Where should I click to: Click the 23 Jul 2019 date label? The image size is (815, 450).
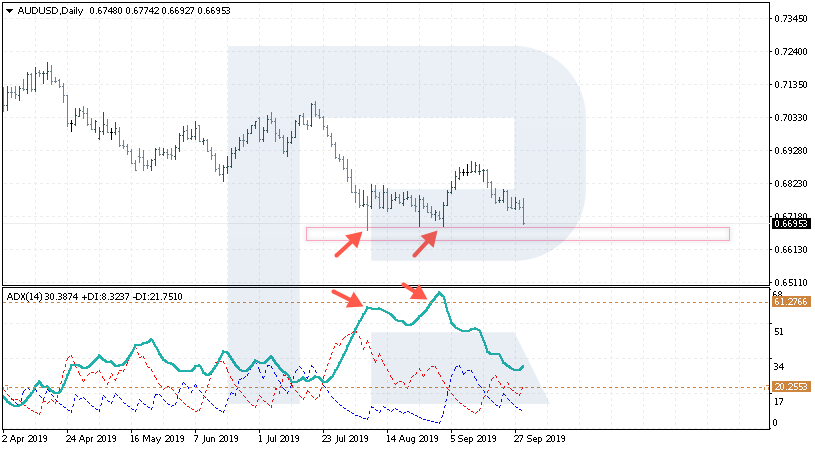tap(345, 439)
